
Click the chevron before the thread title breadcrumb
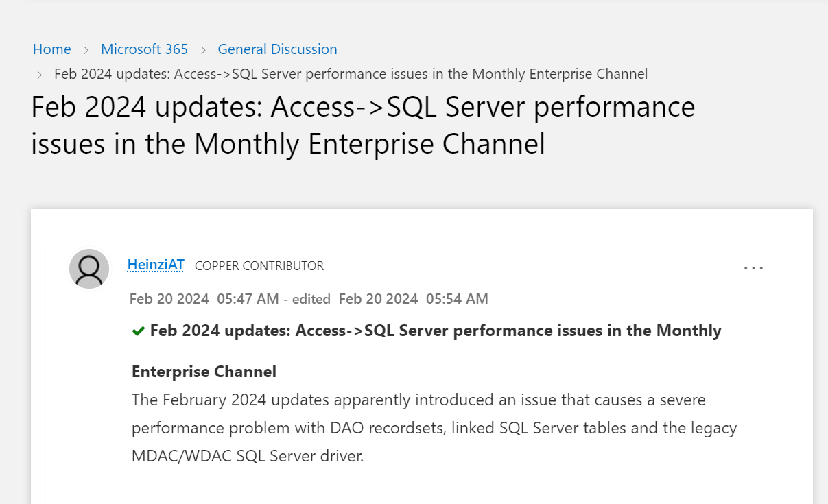tap(39, 74)
